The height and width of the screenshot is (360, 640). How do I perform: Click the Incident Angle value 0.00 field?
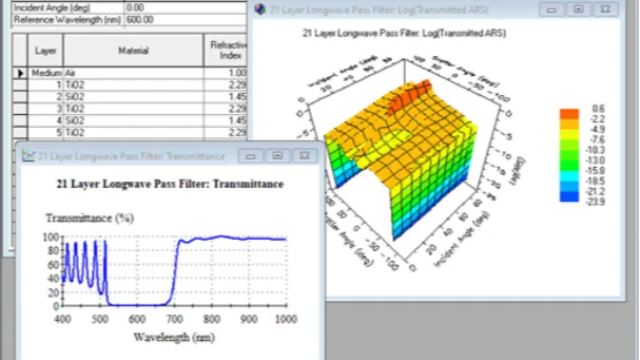click(x=185, y=7)
